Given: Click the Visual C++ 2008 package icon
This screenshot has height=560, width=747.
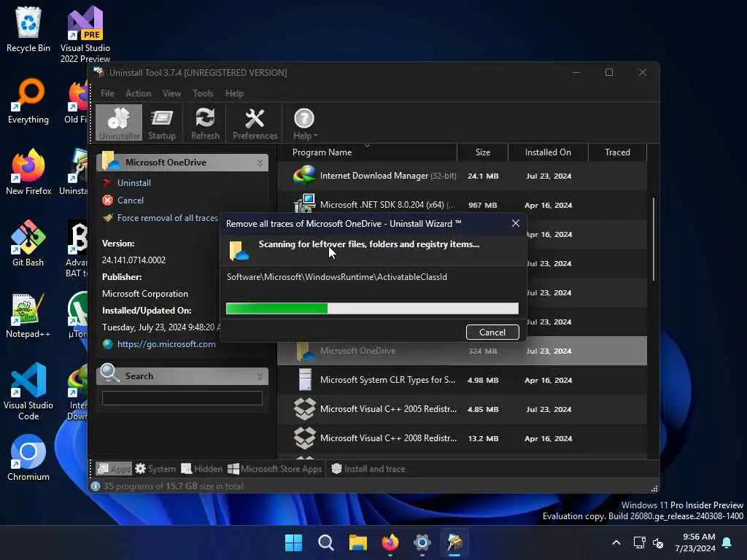Looking at the screenshot, I should (x=304, y=437).
